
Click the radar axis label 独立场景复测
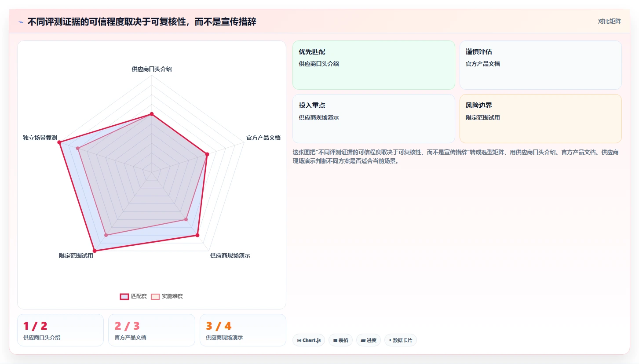click(x=40, y=138)
